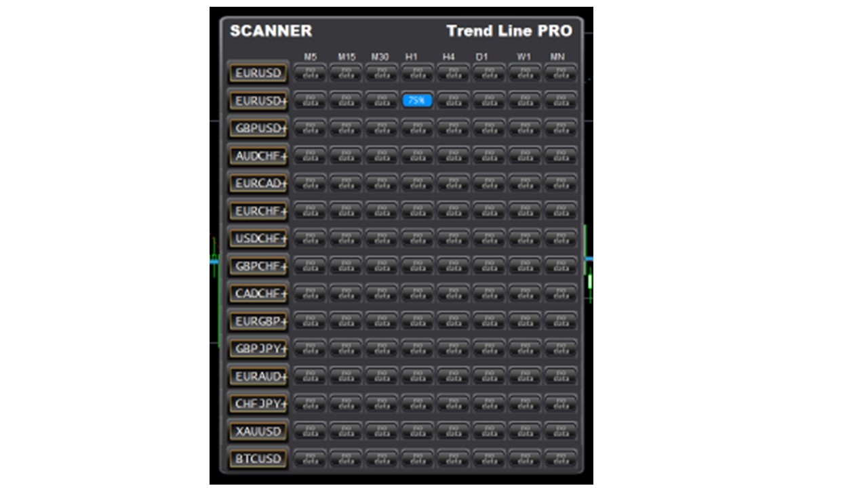The image size is (868, 488).
Task: Open the XAUUSD H1 no data cell
Action: point(417,431)
